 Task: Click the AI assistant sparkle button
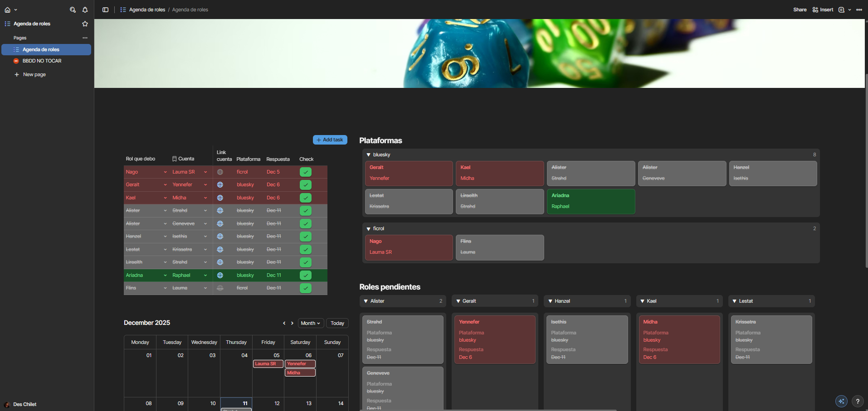(841, 401)
